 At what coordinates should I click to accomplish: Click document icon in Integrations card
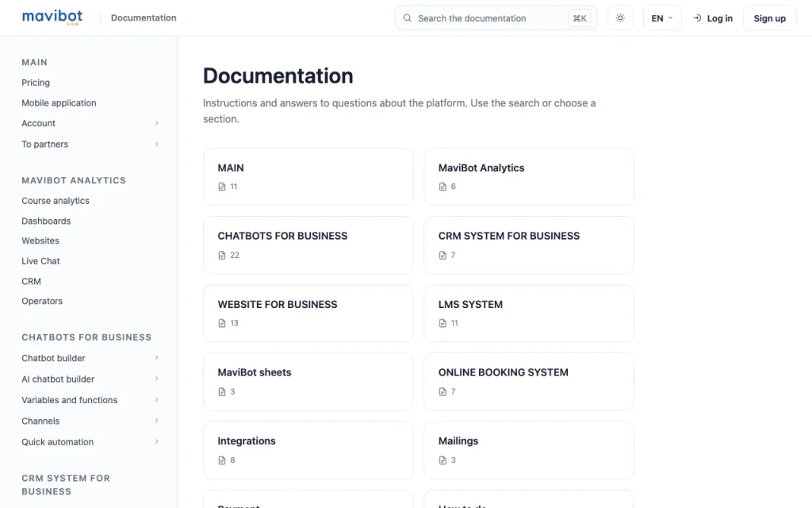coord(222,460)
